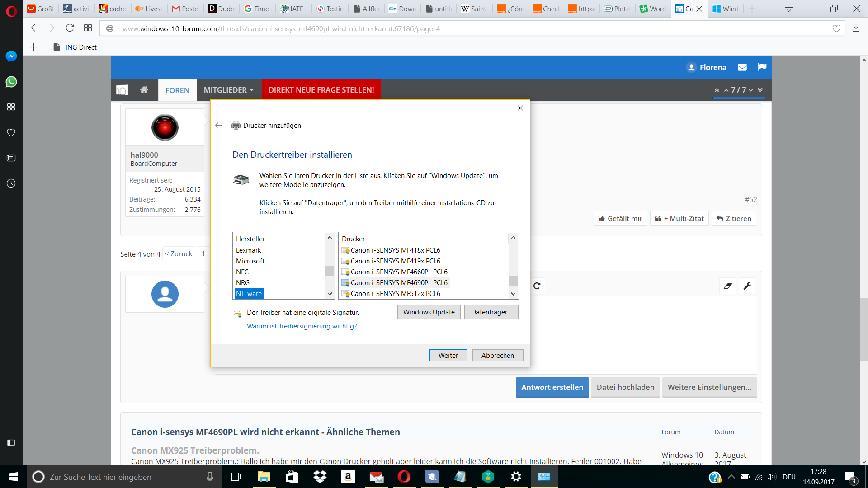Image resolution: width=868 pixels, height=488 pixels.
Task: Click Windows Update button
Action: tap(429, 312)
